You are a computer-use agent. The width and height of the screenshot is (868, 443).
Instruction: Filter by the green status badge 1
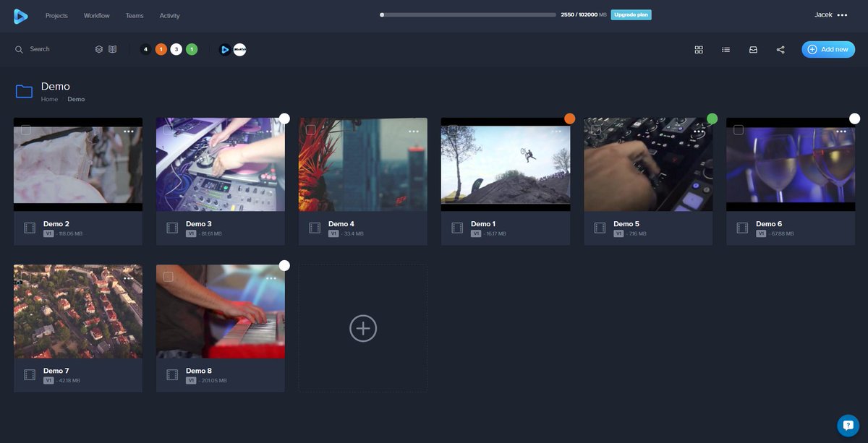tap(191, 50)
